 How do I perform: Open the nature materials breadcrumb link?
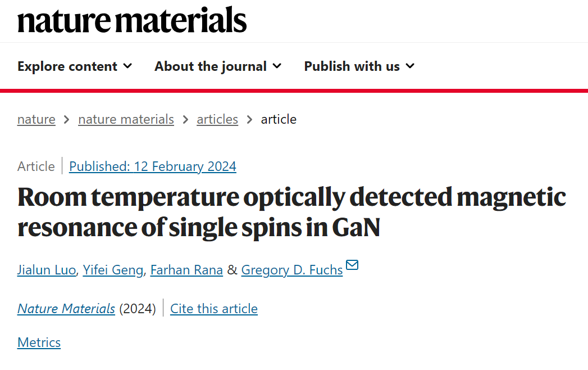tap(126, 119)
